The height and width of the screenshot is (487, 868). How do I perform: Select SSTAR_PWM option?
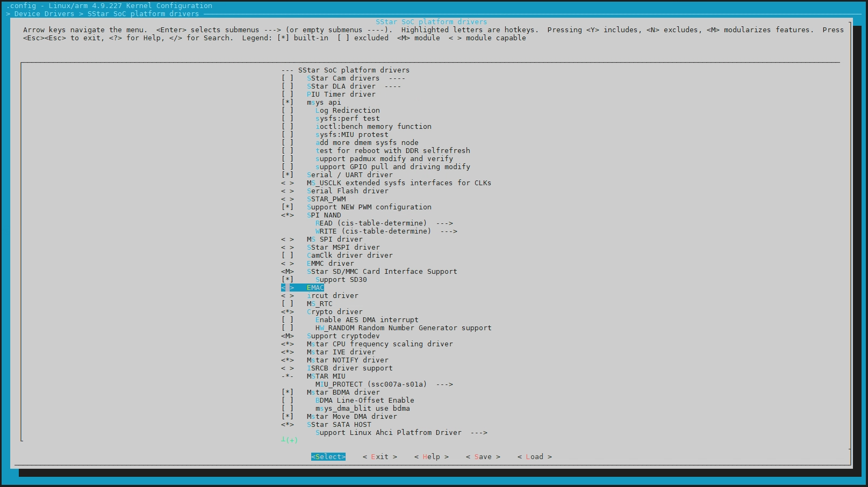click(313, 199)
